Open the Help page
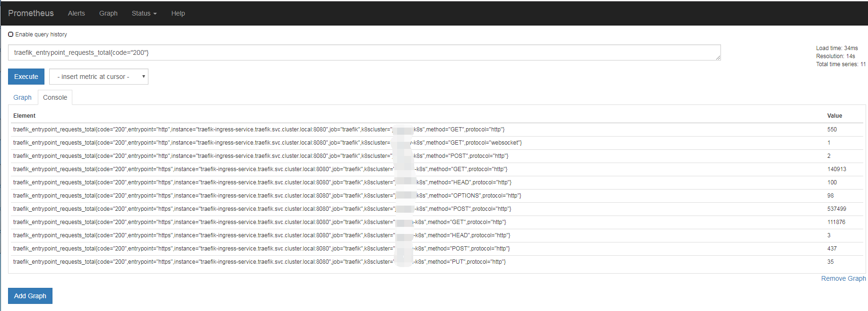Image resolution: width=868 pixels, height=311 pixels. pyautogui.click(x=178, y=13)
